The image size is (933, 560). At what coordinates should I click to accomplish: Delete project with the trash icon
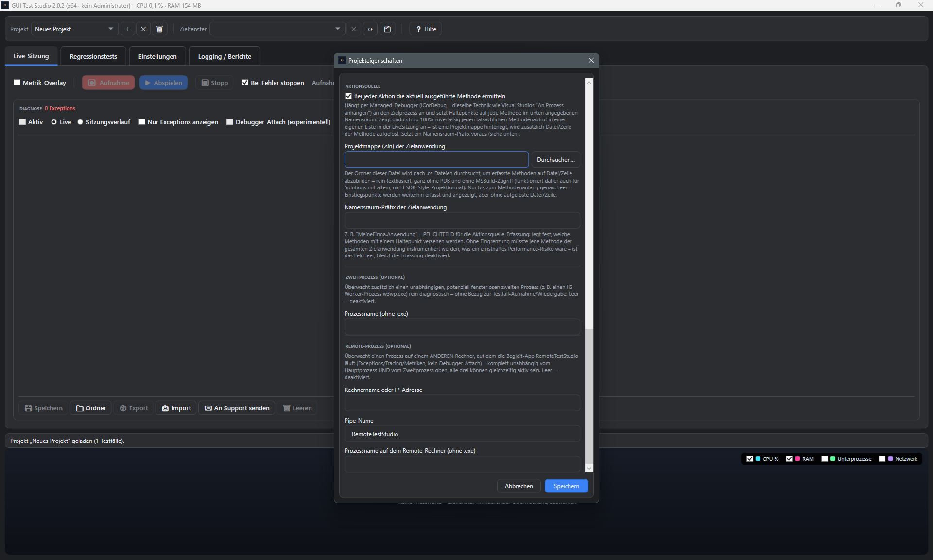(x=159, y=29)
